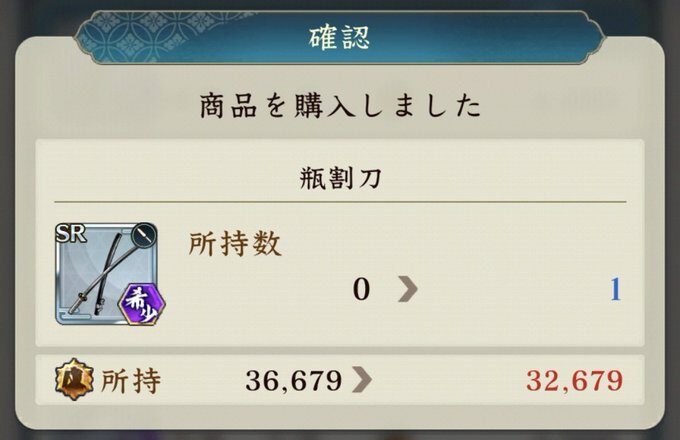Viewport: 680px width, 440px height.
Task: Tap the gold medal currency icon
Action: (74, 379)
